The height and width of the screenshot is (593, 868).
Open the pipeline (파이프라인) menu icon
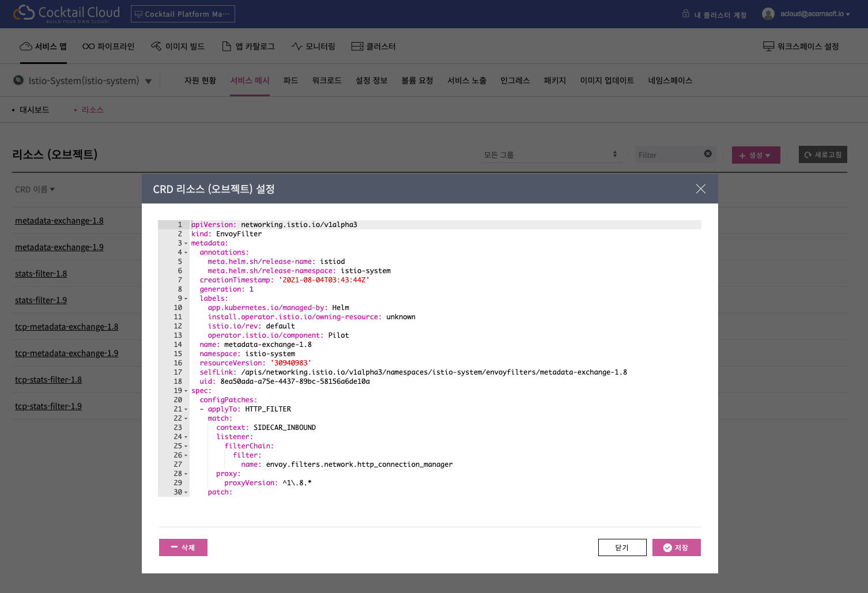pos(88,46)
